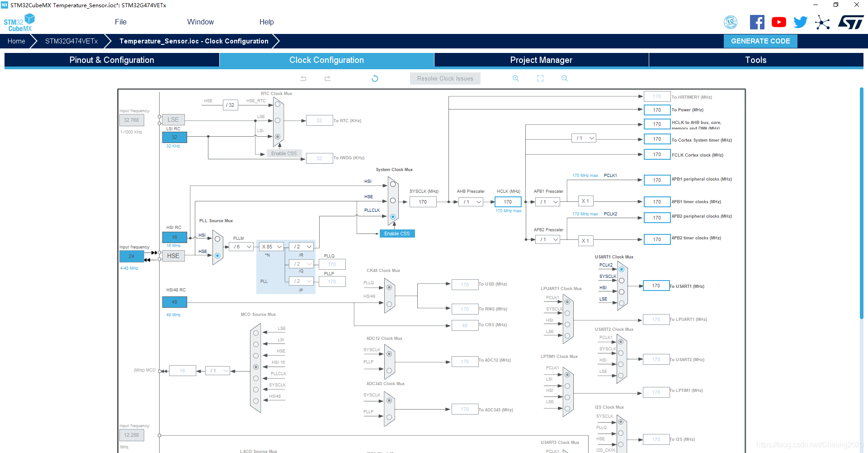Switch to the Tools tab

[756, 60]
